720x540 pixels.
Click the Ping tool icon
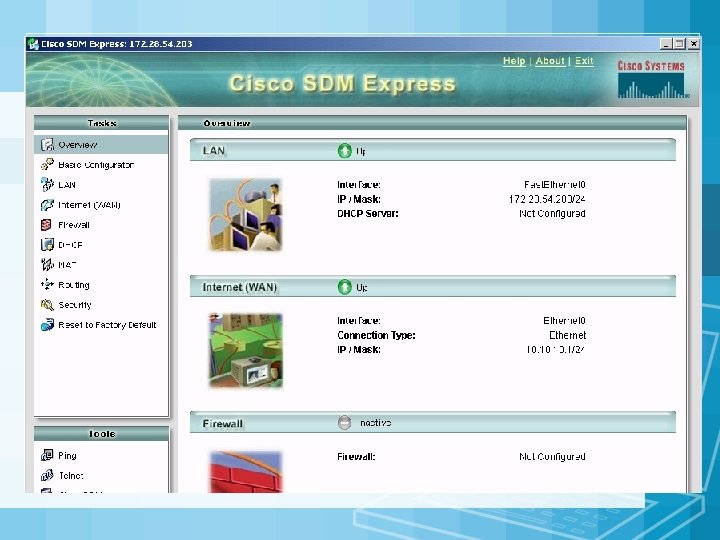tap(47, 455)
